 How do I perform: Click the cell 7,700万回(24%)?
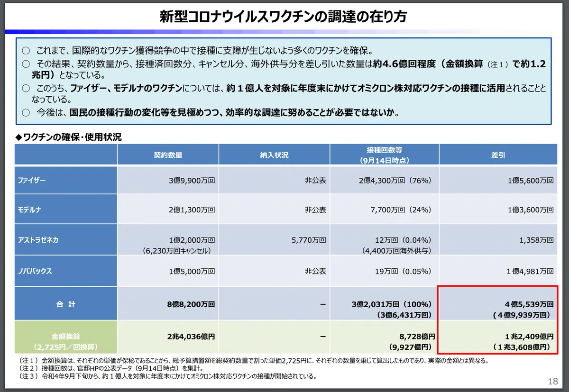pyautogui.click(x=401, y=209)
